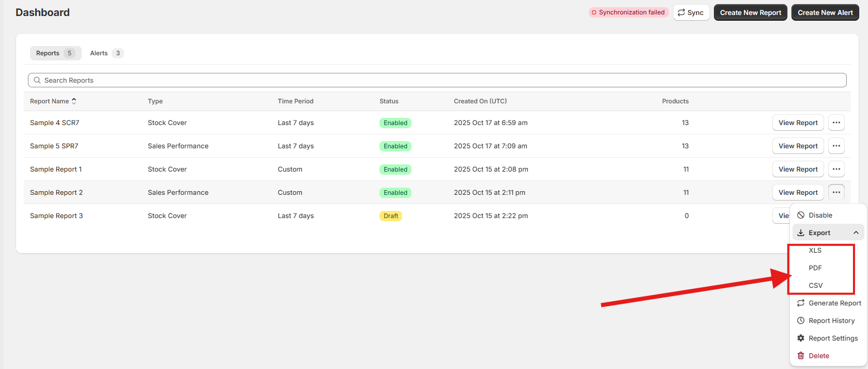Viewport: 868px width, 369px height.
Task: Click the Export menu entry label
Action: click(819, 233)
